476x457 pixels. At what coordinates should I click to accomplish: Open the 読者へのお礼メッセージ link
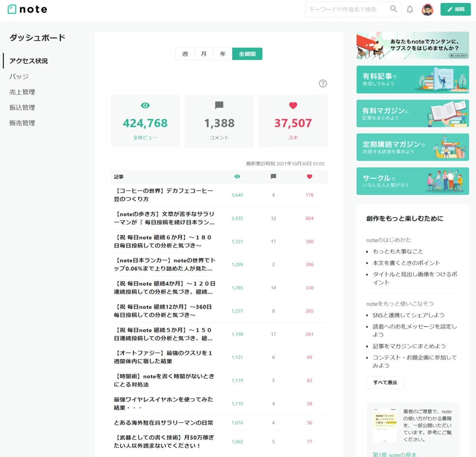click(x=415, y=330)
